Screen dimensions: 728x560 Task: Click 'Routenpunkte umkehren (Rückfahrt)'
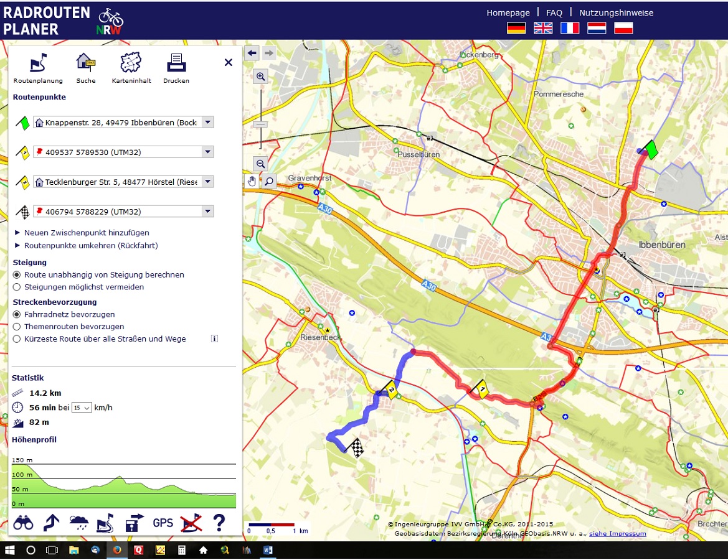[91, 245]
